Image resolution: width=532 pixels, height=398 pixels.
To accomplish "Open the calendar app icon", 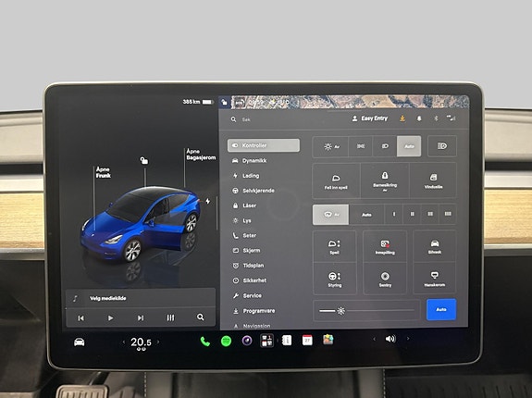I will (307, 340).
